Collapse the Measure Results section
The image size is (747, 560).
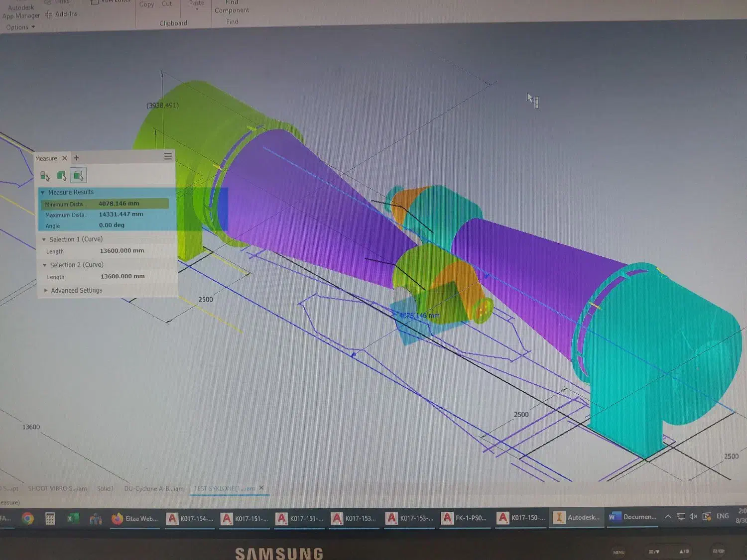pos(43,193)
